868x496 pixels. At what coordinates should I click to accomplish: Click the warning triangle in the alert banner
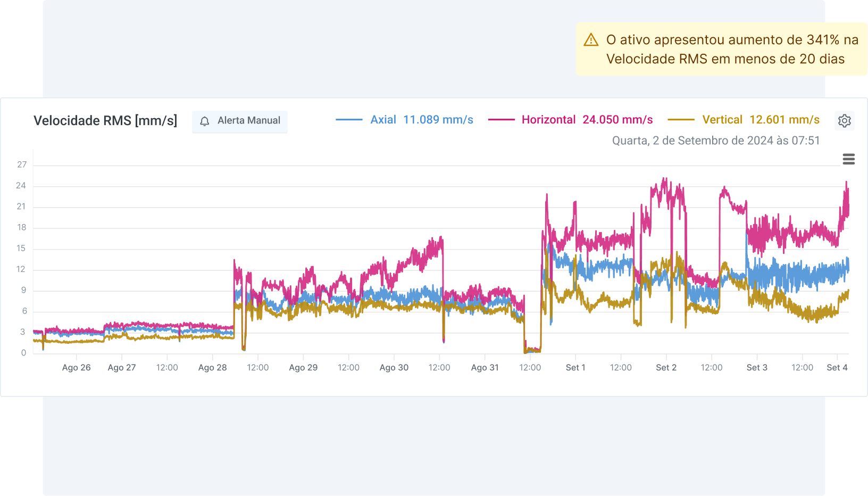point(591,40)
